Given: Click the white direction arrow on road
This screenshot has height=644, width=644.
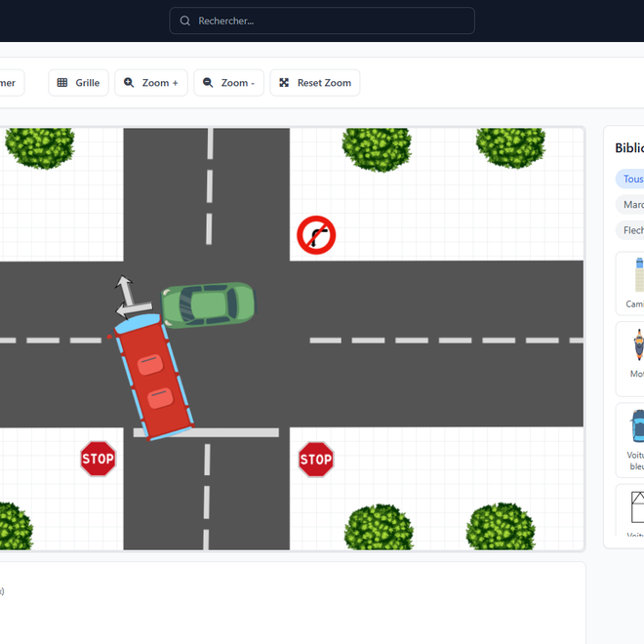Looking at the screenshot, I should point(125,298).
